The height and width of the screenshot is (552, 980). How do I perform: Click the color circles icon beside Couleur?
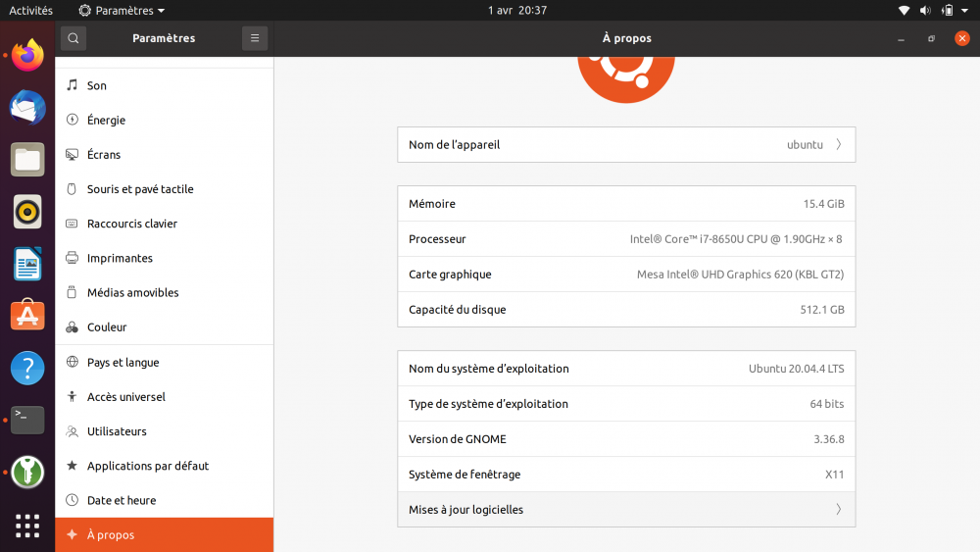pos(72,326)
